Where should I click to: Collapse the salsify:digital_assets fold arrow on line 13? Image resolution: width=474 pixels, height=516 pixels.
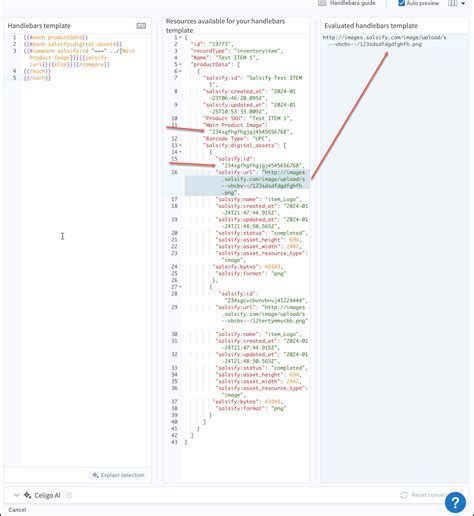point(180,145)
